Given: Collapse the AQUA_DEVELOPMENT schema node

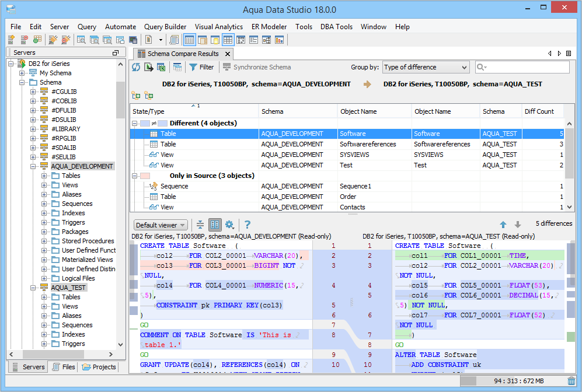Looking at the screenshot, I should [33, 166].
